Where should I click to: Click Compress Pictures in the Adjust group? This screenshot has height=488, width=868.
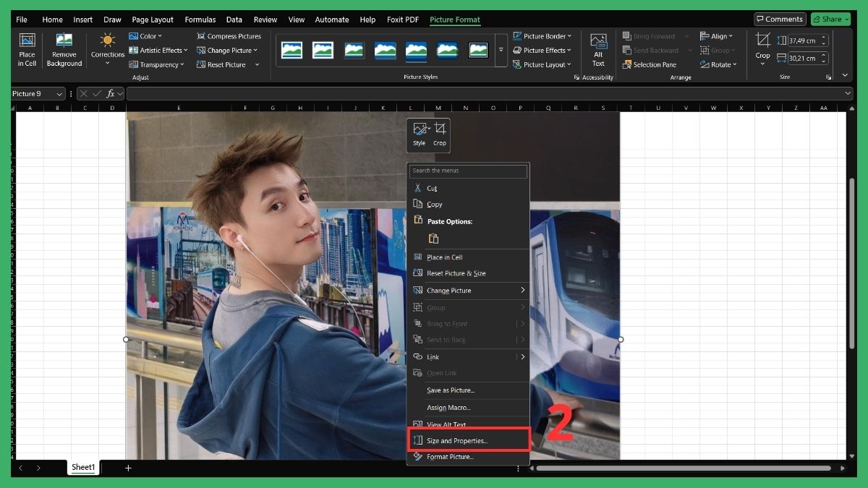(x=229, y=35)
